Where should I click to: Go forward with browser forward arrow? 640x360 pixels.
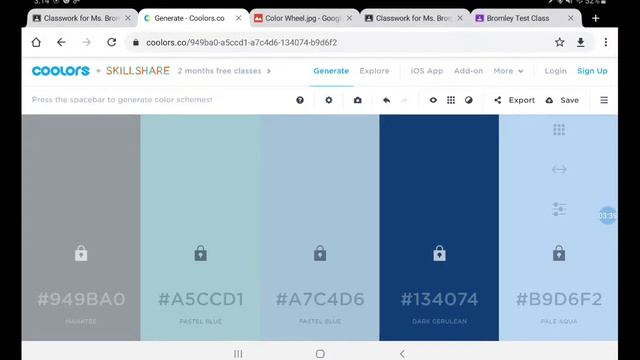pyautogui.click(x=86, y=42)
